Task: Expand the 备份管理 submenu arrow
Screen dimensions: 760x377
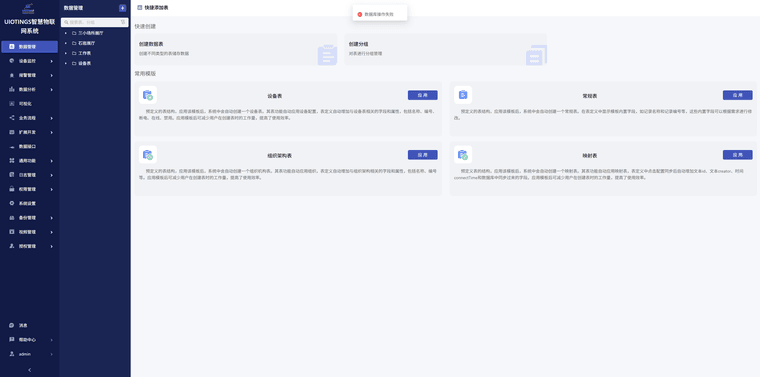Action: [x=51, y=218]
